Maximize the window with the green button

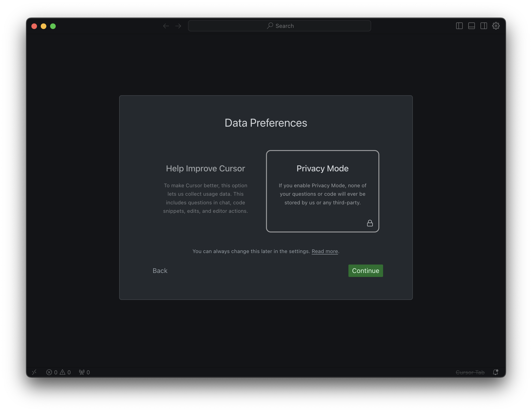tap(53, 26)
